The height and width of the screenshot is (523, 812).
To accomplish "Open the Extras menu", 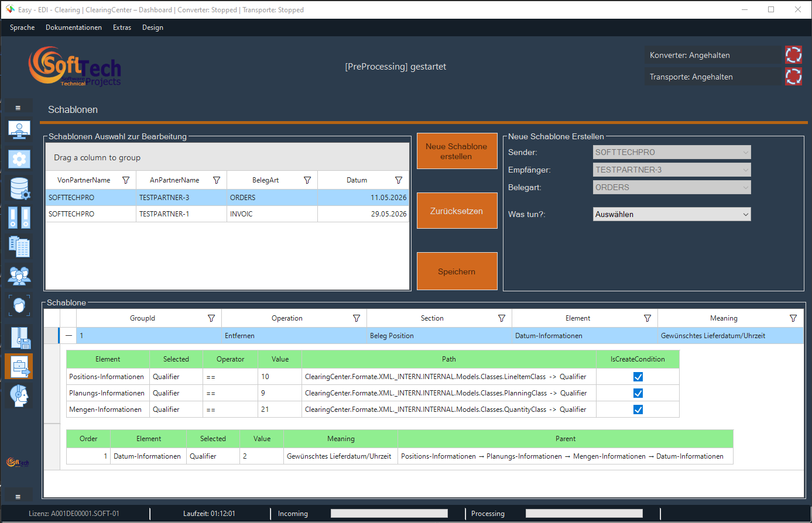I will 122,27.
